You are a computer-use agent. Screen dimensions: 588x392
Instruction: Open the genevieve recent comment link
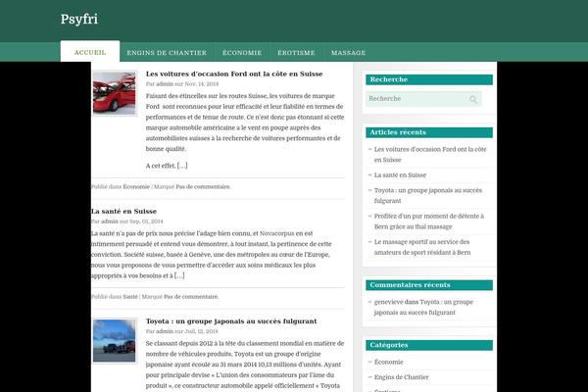pos(388,302)
